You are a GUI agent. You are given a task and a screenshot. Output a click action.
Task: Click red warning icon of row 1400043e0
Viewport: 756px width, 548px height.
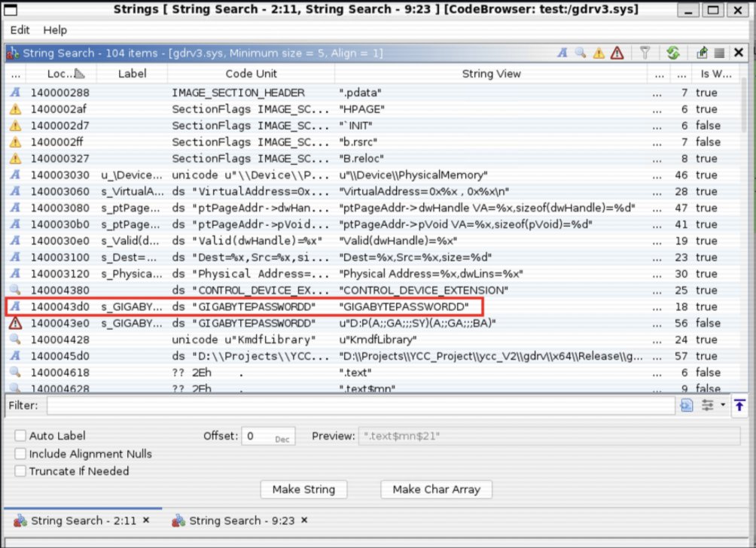click(15, 323)
